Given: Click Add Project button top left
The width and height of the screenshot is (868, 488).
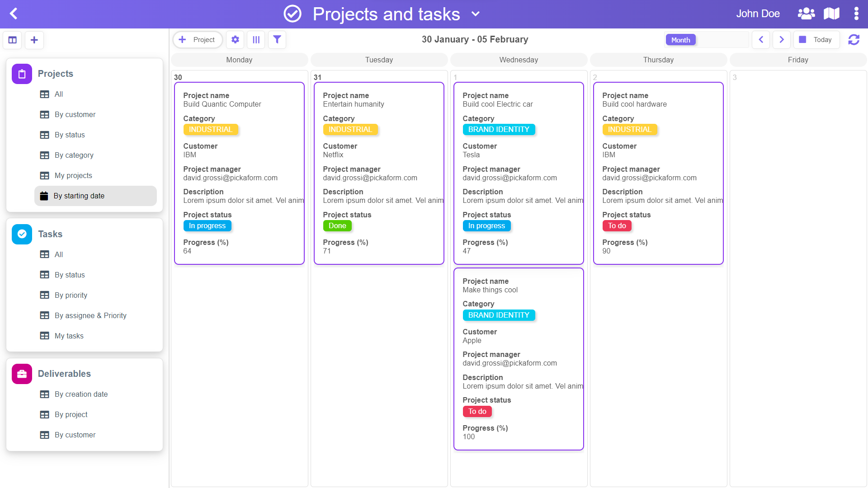Looking at the screenshot, I should pos(197,40).
